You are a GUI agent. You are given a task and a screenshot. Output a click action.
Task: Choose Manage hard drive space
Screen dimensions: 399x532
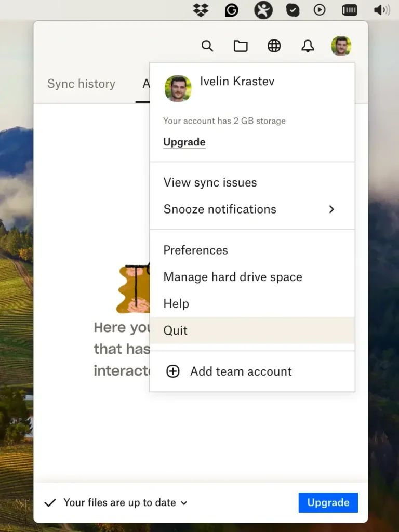(233, 277)
